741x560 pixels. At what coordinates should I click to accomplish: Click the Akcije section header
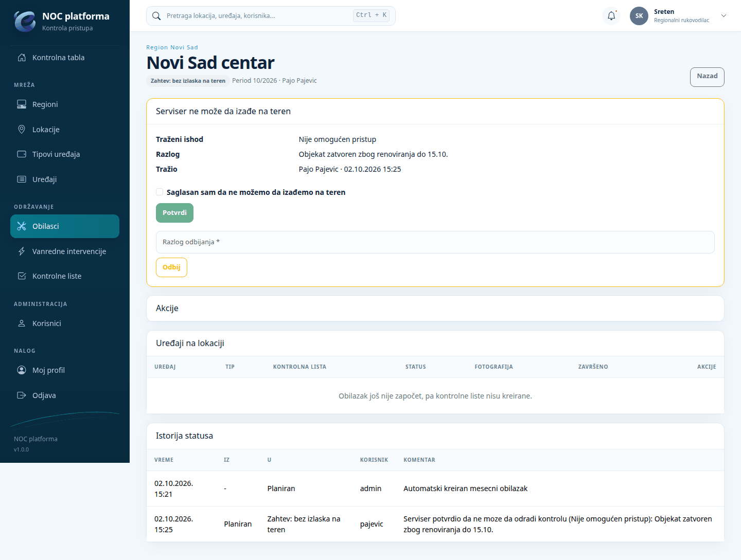click(x=435, y=309)
